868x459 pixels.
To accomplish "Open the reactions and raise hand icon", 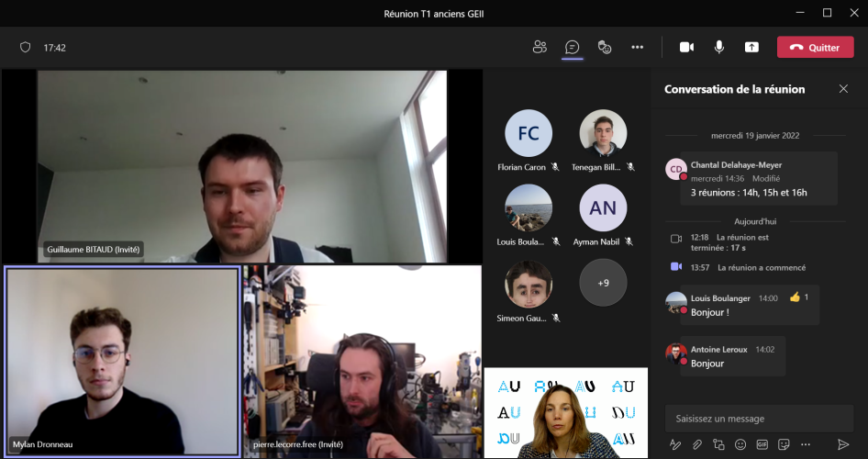I will point(605,47).
